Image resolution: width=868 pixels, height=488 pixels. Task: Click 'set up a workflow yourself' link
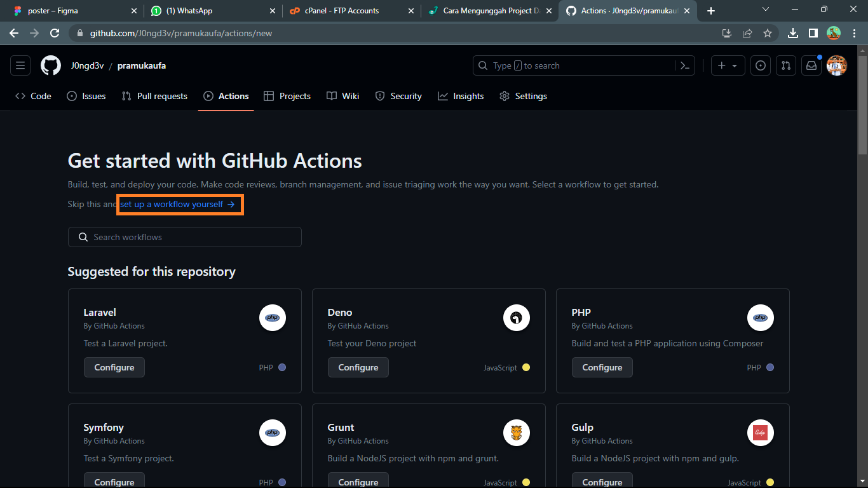click(x=177, y=204)
